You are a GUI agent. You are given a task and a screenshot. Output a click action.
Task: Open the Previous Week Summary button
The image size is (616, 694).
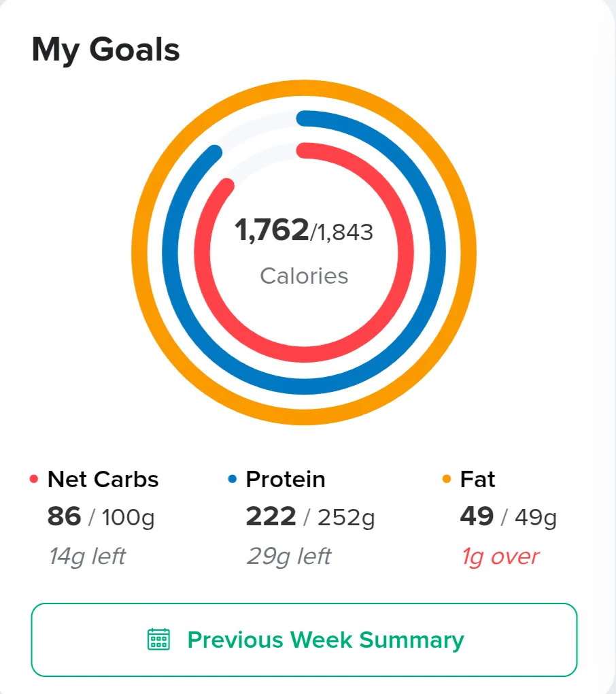304,640
